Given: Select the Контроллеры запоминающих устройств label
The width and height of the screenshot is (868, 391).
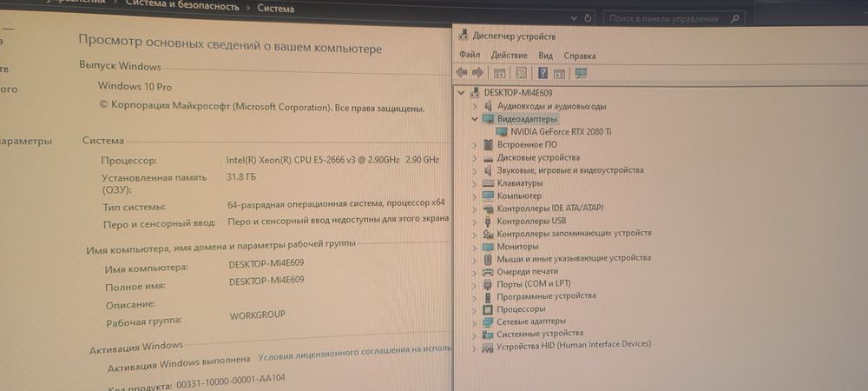Looking at the screenshot, I should coord(574,234).
